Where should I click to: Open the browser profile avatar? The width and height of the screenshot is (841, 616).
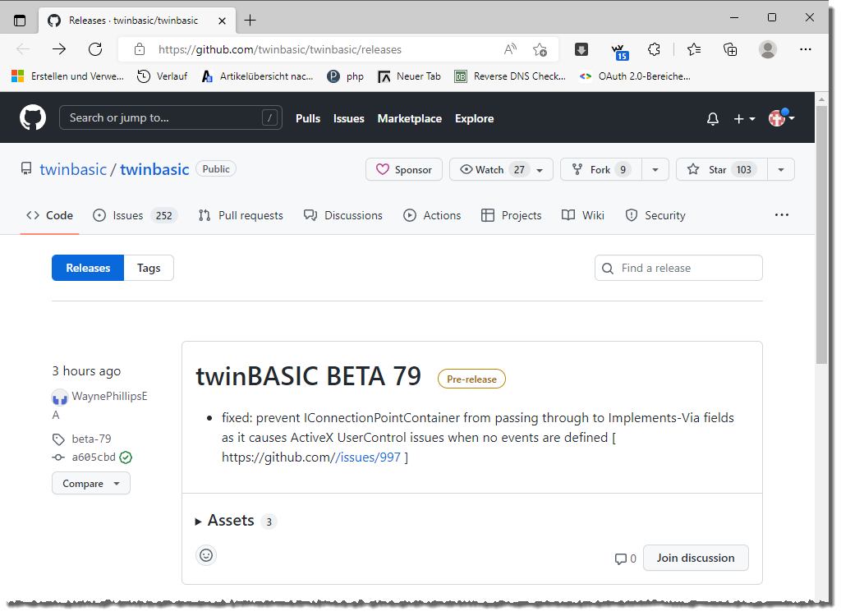pyautogui.click(x=767, y=49)
